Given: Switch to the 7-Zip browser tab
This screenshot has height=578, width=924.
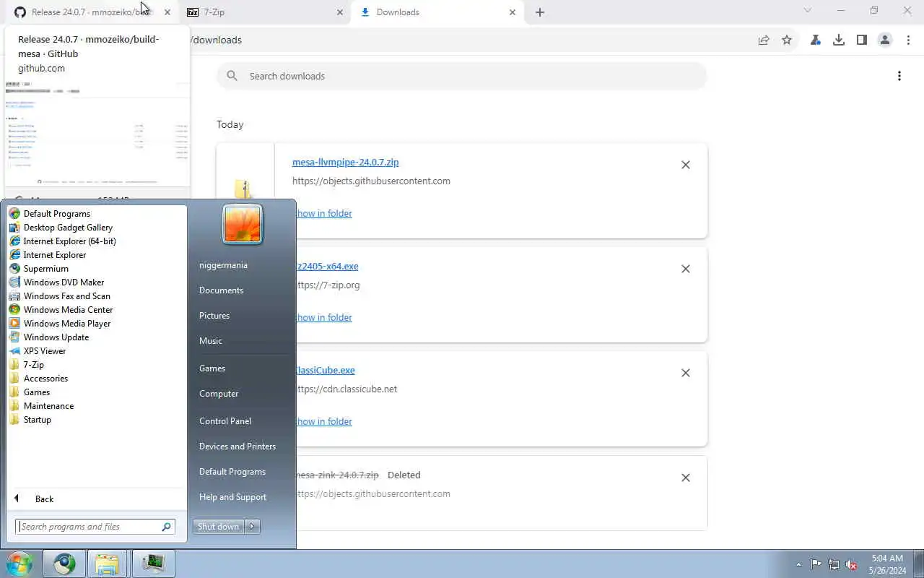Looking at the screenshot, I should point(264,12).
